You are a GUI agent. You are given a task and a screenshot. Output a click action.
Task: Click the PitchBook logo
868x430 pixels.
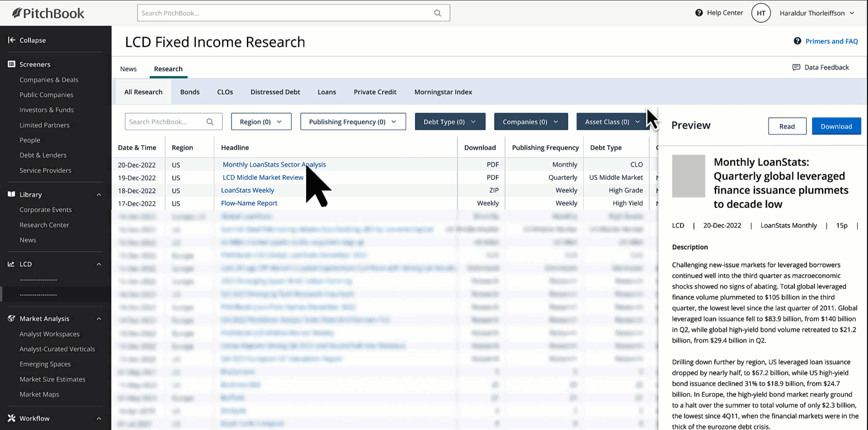click(x=48, y=13)
